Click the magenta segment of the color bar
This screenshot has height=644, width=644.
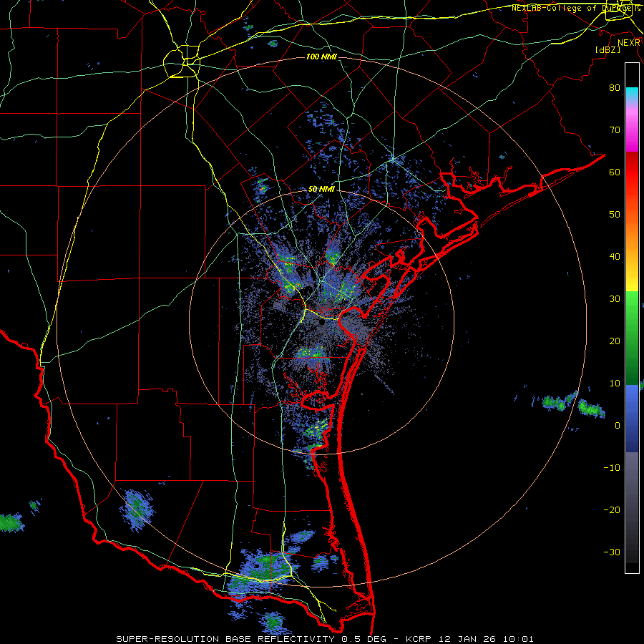coord(632,132)
